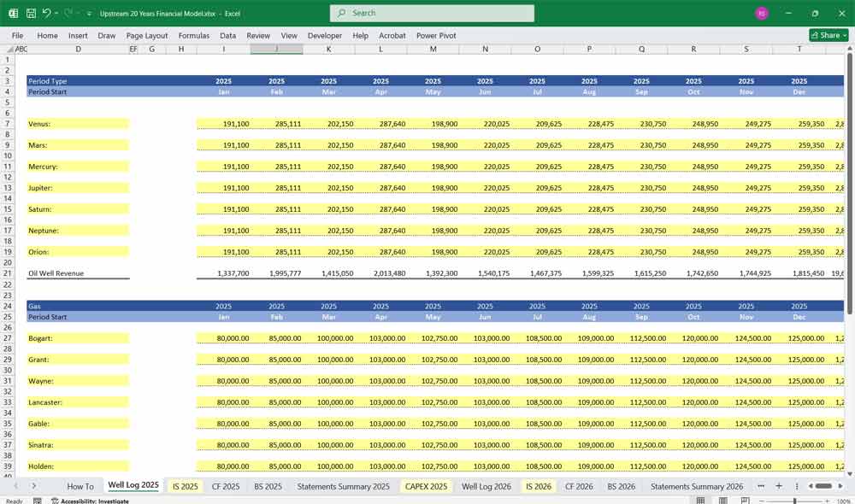Open the File menu
The width and height of the screenshot is (855, 504).
point(17,35)
